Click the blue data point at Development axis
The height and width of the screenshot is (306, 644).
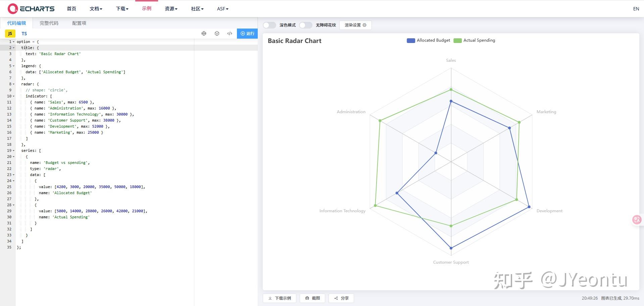click(x=529, y=207)
